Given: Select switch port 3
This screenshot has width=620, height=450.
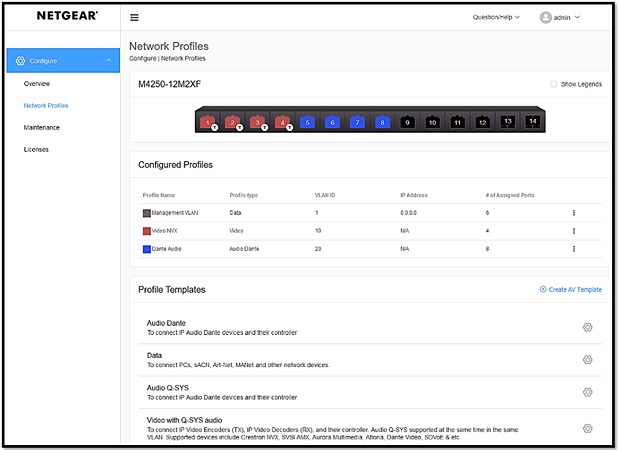Looking at the screenshot, I should tap(257, 122).
